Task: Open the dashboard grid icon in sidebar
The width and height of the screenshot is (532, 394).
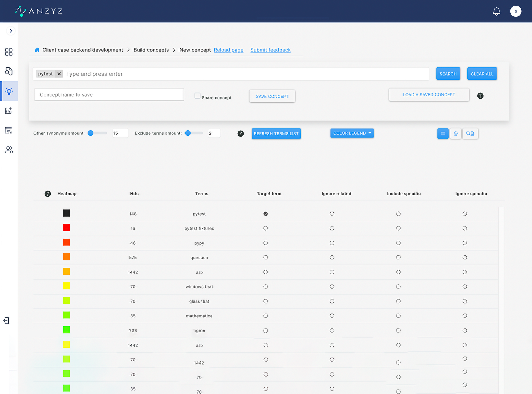Action: 9,52
